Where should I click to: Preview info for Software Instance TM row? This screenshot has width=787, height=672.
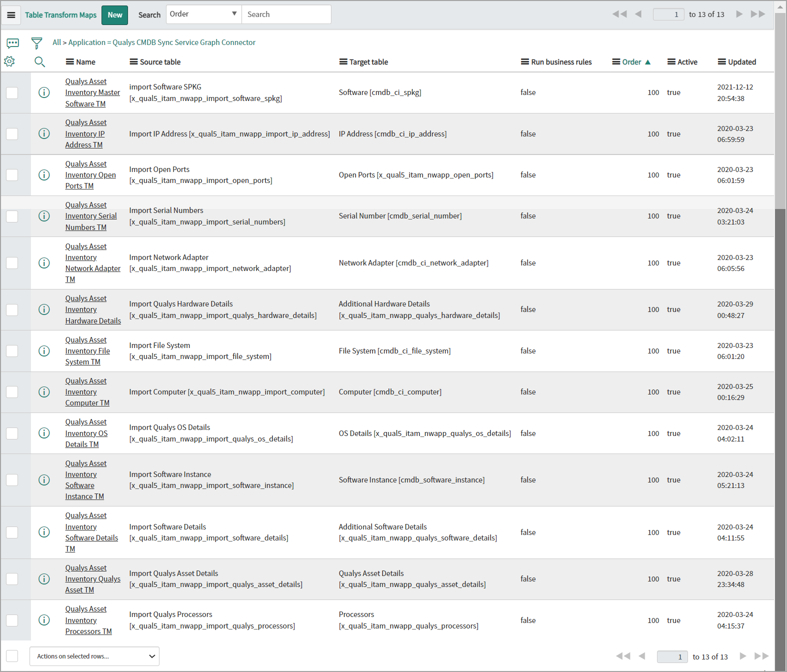[44, 480]
